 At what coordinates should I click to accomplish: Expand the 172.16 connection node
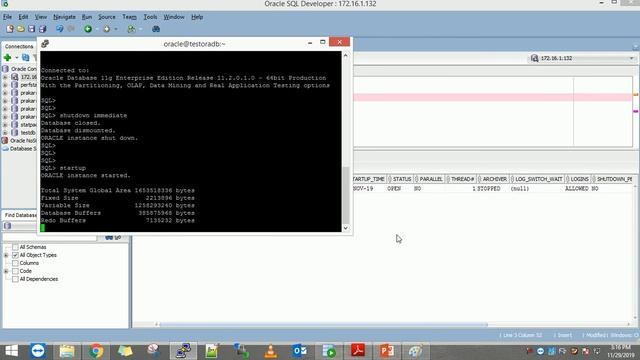pyautogui.click(x=5, y=77)
